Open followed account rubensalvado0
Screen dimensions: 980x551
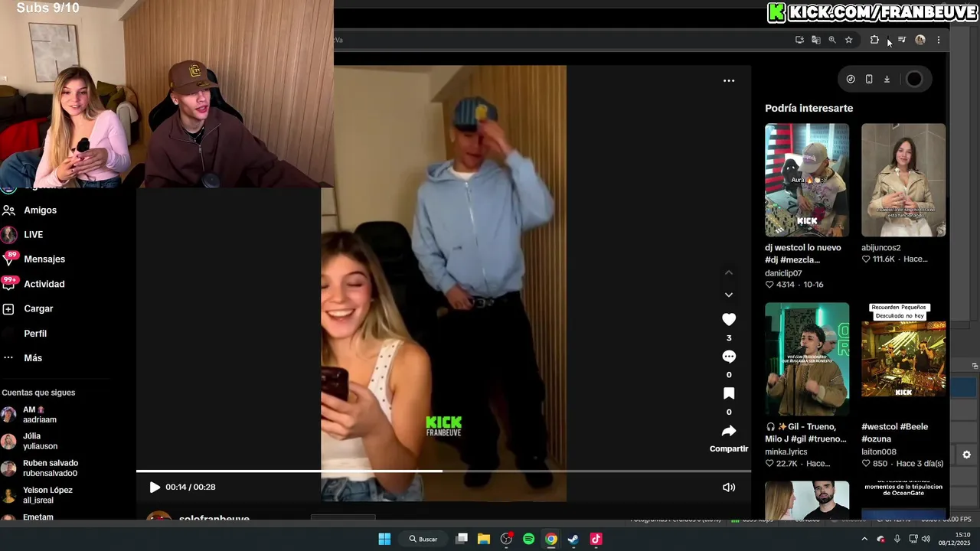coord(51,468)
